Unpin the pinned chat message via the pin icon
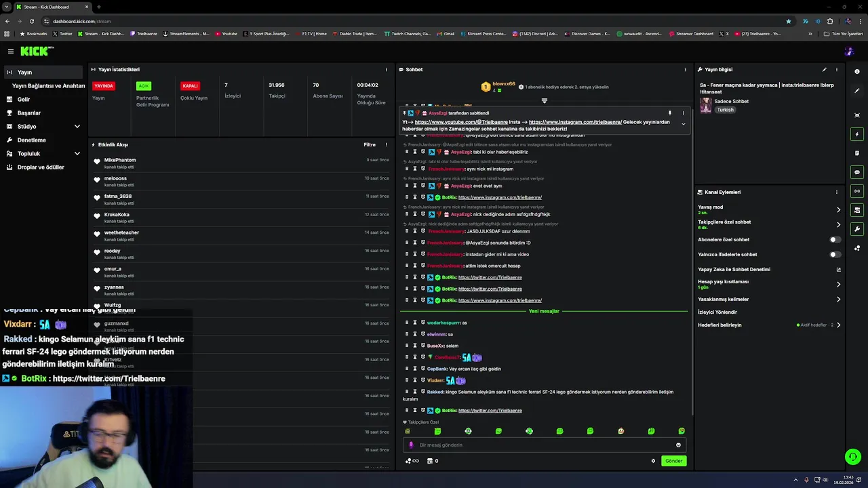The image size is (868, 488). click(670, 113)
